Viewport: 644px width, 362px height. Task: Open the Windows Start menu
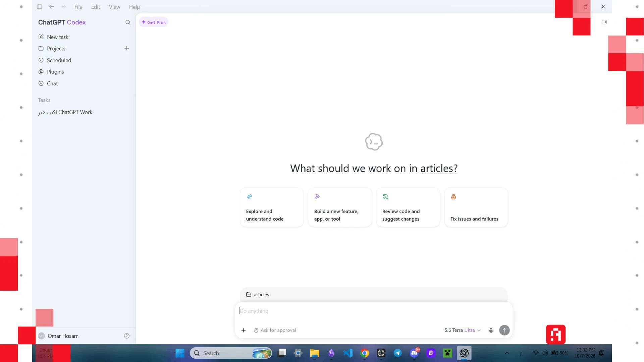coord(180,353)
